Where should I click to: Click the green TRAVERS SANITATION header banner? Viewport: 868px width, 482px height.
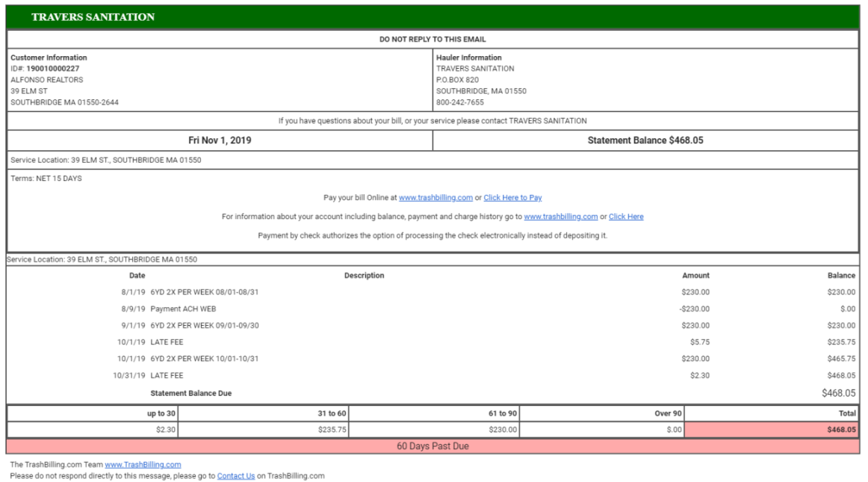click(x=433, y=17)
